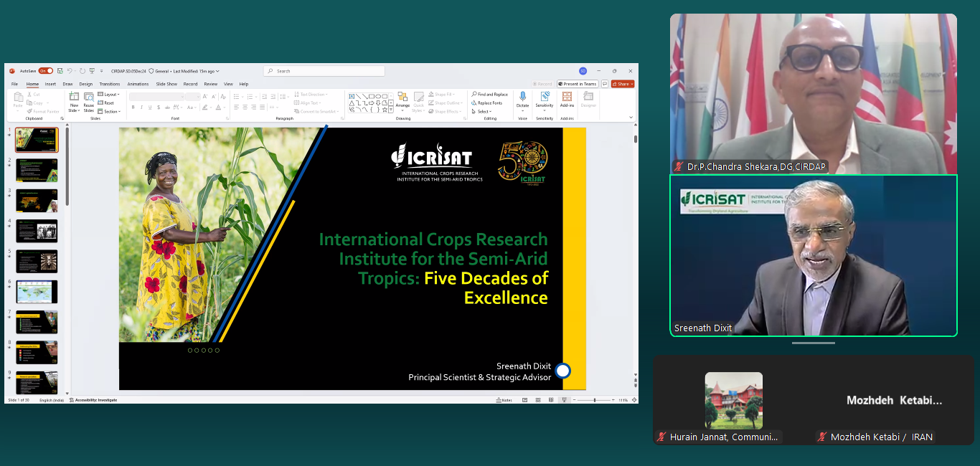Switch to Normal view icon
The height and width of the screenshot is (466, 980).
524,400
